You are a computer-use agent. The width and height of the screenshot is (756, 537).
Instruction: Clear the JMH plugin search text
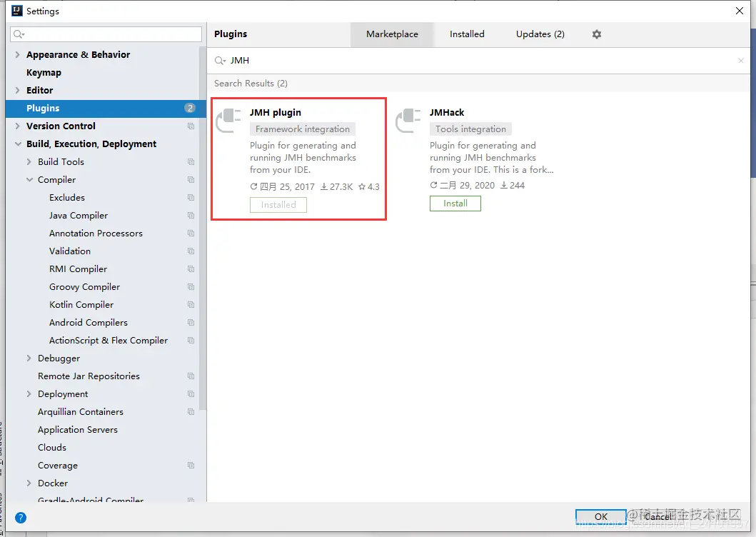(x=740, y=60)
